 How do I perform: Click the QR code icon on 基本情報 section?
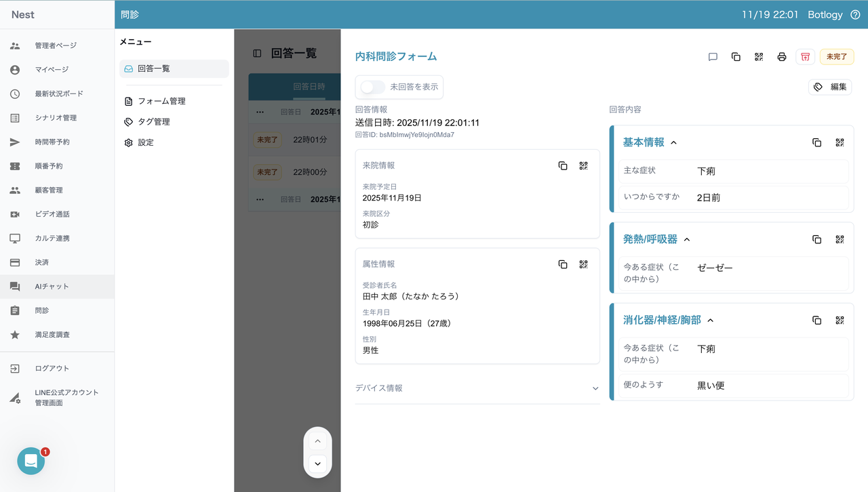point(840,142)
